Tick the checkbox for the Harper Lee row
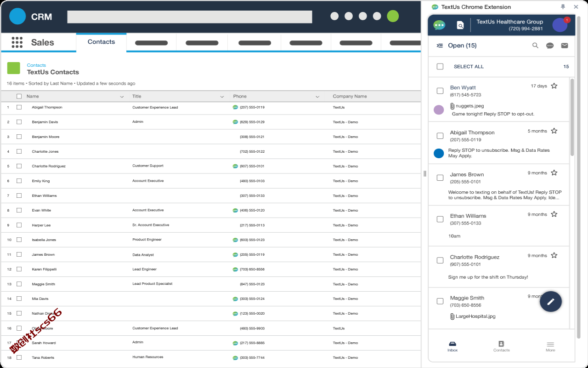Viewport: 588px width, 368px height. tap(19, 225)
